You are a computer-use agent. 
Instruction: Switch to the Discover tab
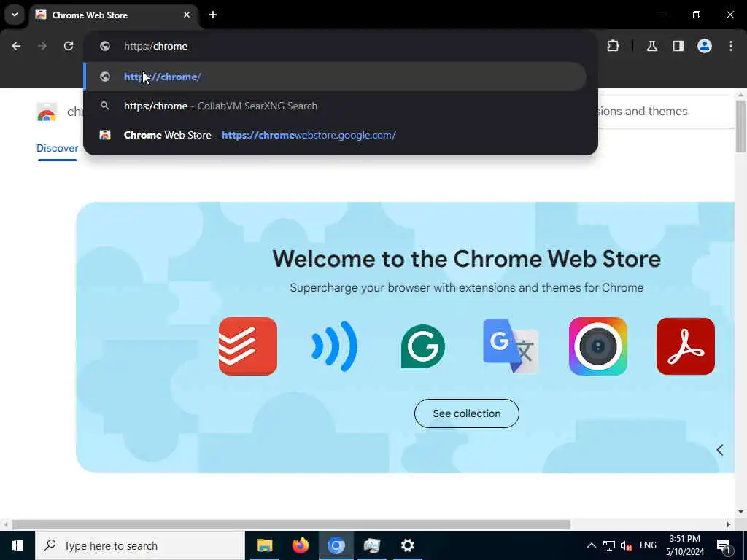point(57,148)
